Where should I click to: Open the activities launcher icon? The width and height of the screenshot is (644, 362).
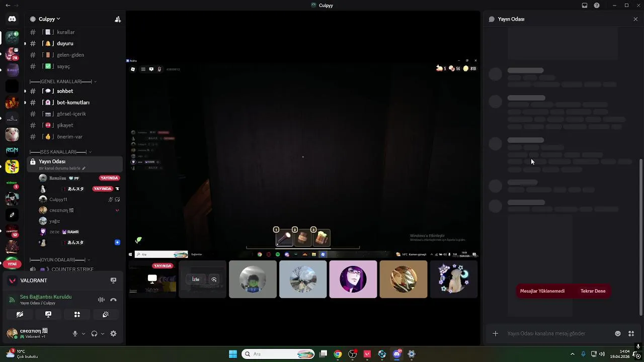coord(77,314)
